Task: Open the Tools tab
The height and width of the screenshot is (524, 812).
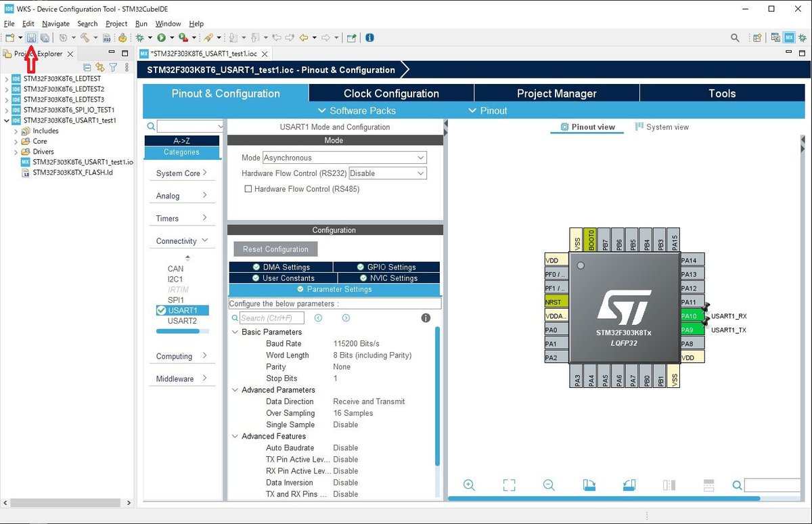Action: click(x=722, y=93)
